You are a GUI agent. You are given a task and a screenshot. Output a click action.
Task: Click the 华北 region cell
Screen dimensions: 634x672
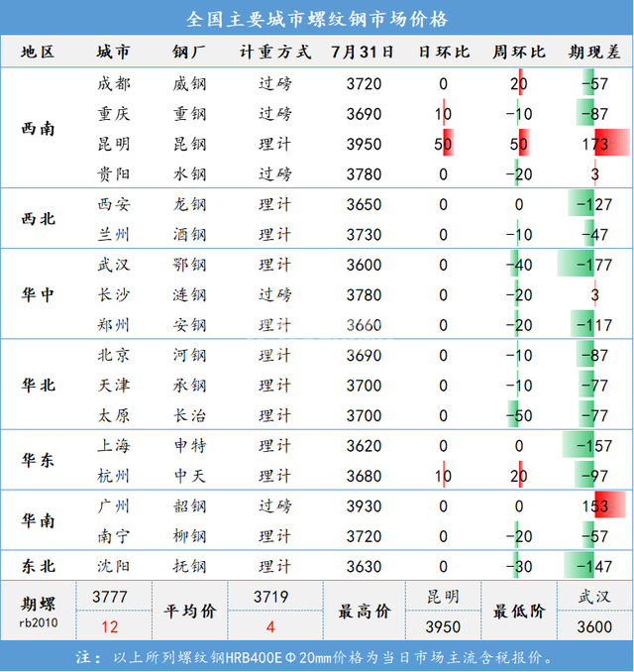[x=38, y=385]
